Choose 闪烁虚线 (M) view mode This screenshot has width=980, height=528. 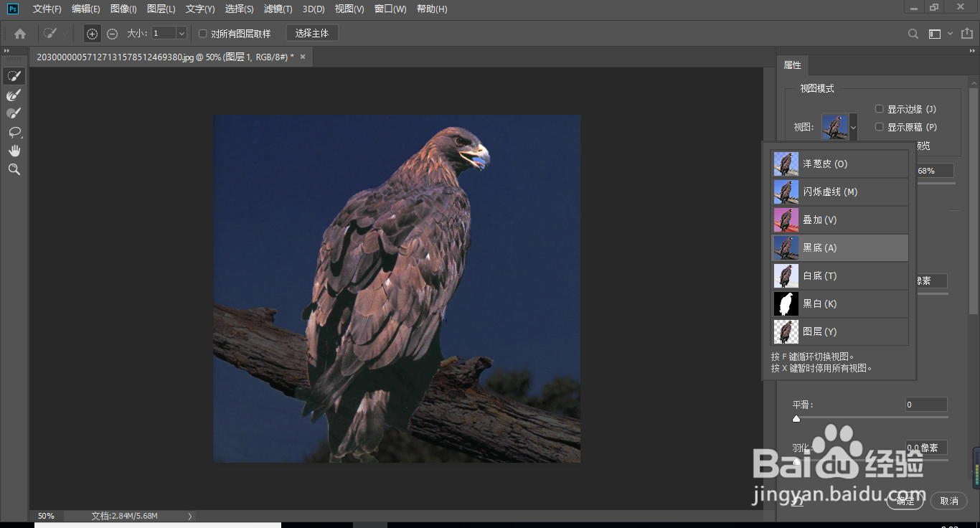point(839,192)
